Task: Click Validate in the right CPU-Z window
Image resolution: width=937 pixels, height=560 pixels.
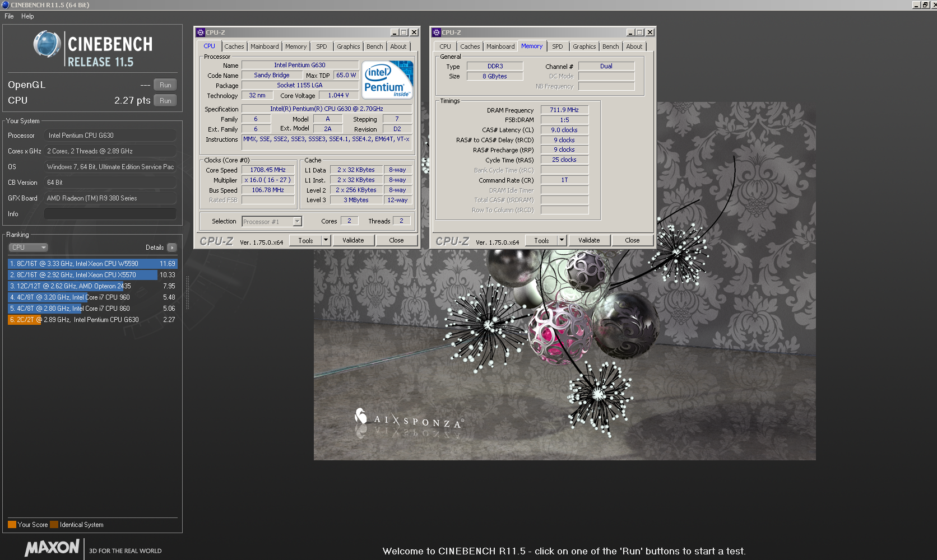Action: pyautogui.click(x=589, y=240)
